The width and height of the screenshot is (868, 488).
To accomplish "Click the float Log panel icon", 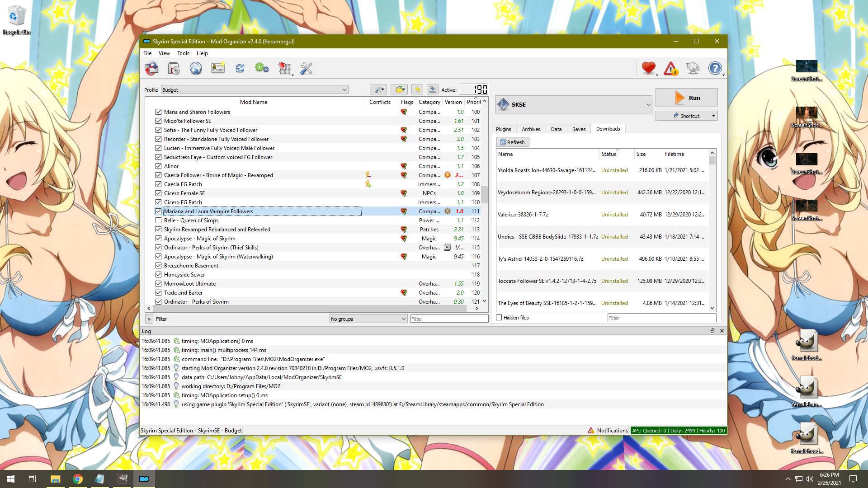I will [x=712, y=331].
